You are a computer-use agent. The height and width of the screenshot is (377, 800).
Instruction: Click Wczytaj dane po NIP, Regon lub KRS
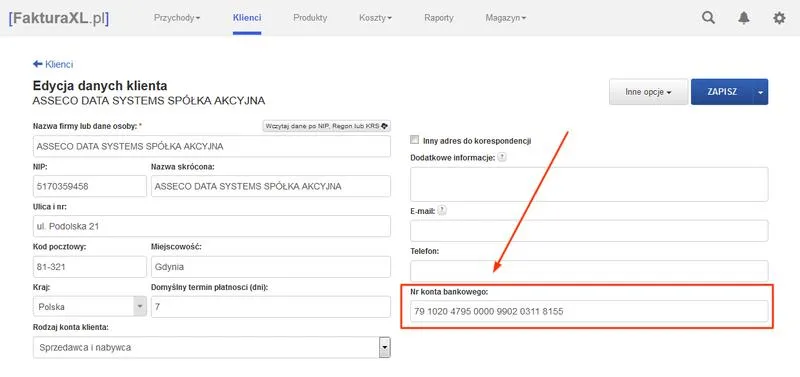327,126
